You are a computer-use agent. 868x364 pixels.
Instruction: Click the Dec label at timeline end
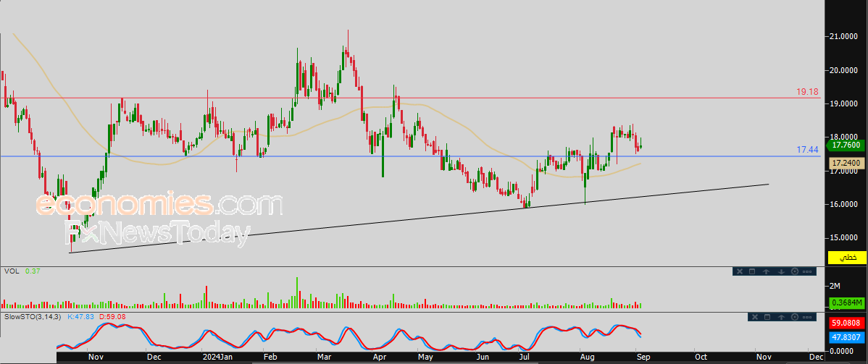815,357
